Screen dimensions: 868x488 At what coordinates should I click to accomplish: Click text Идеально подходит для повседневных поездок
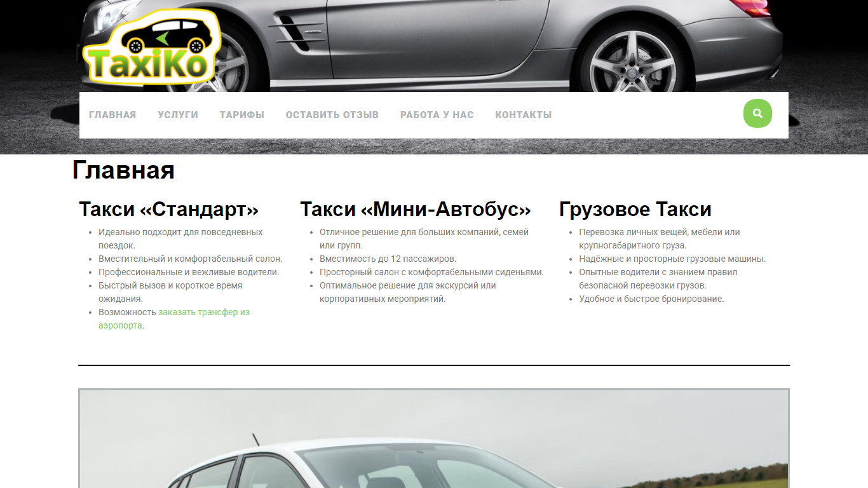(x=180, y=239)
